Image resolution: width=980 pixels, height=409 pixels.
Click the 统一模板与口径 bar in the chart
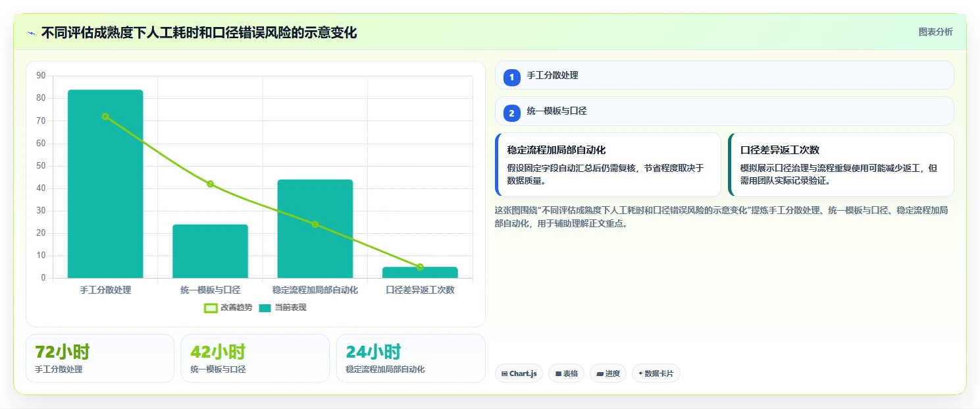pyautogui.click(x=210, y=251)
